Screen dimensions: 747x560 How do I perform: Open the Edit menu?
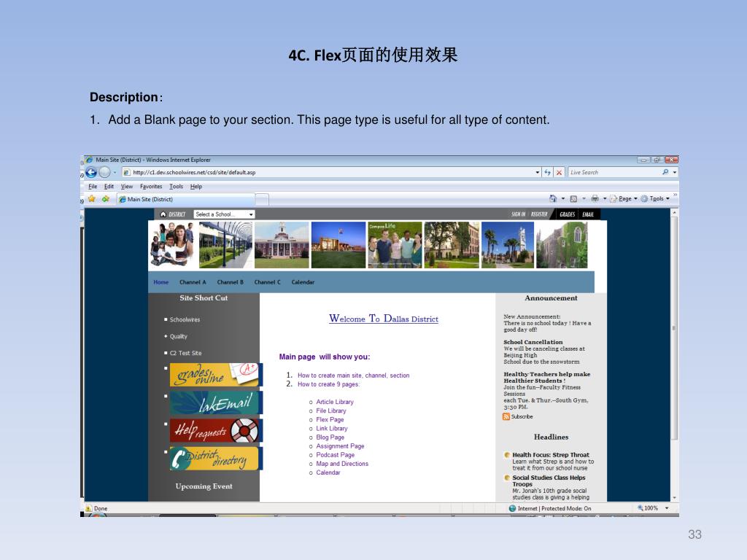pyautogui.click(x=109, y=187)
